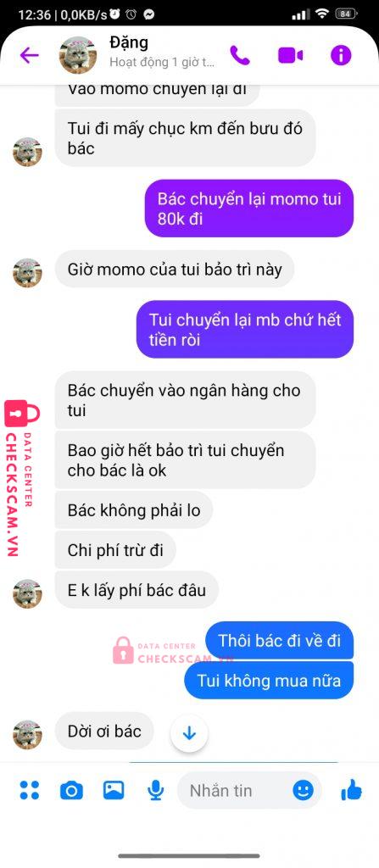Tap the message "Giờ momo của tui bảo trì này"
This screenshot has height=868, width=379.
(x=175, y=270)
